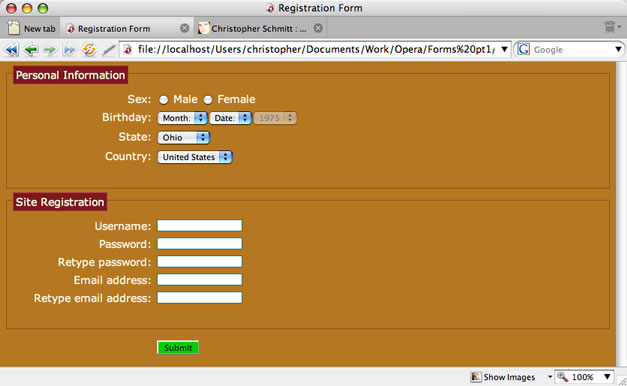Viewport: 627px width, 386px height.
Task: Switch to the Christopher Schmitt tab
Action: [260, 28]
